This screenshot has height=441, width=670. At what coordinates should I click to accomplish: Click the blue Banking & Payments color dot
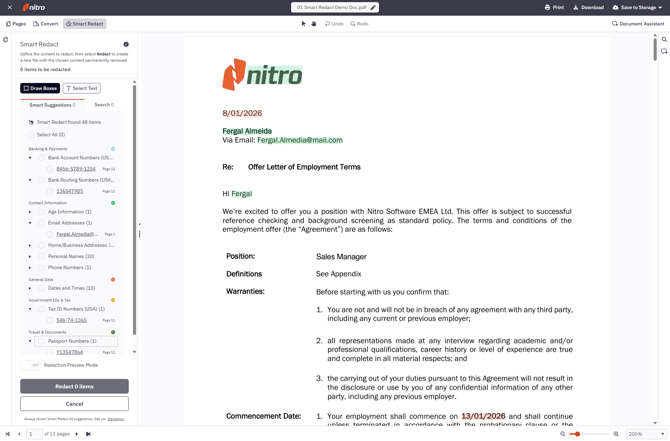click(113, 149)
